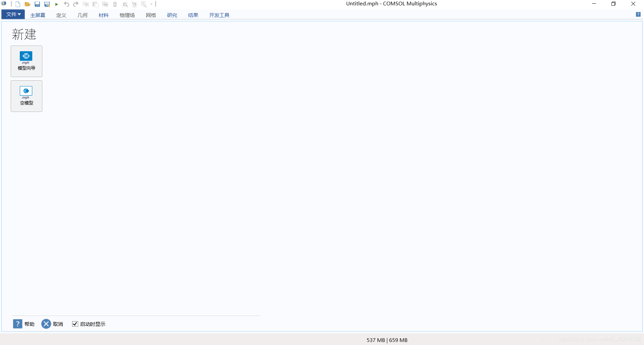This screenshot has width=644, height=345.
Task: Switch to the 网格 ribbon tab
Action: pos(151,15)
